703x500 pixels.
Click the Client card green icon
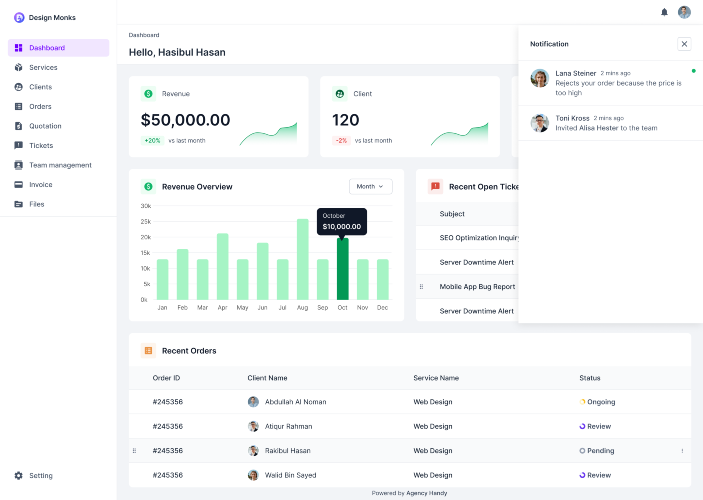pos(339,94)
